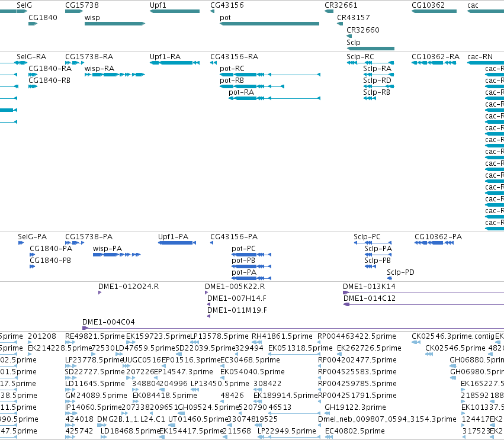This screenshot has height=440, width=504.
Task: Click the Sclp-PD protein label
Action: click(x=400, y=272)
